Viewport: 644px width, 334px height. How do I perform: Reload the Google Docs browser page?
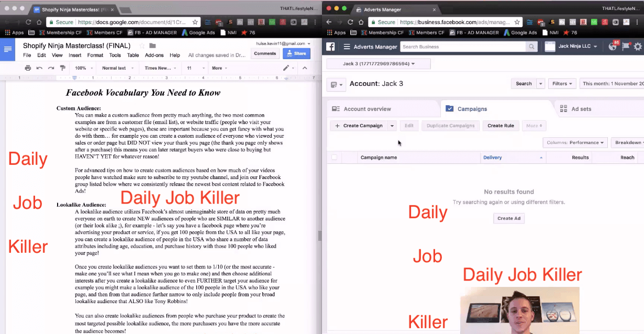pos(28,22)
